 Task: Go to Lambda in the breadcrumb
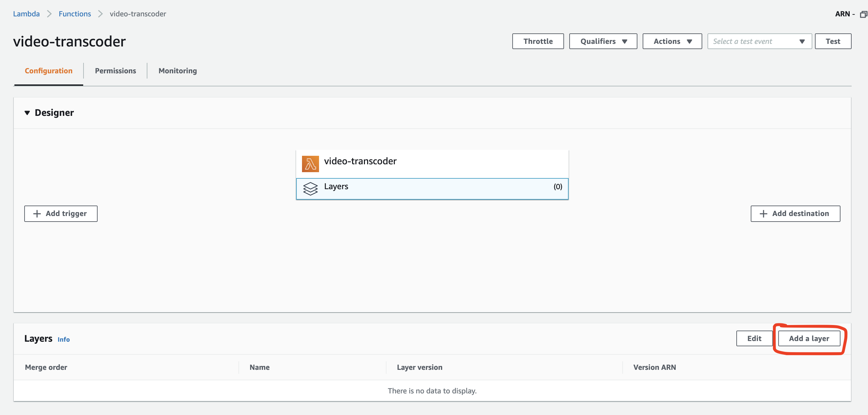click(26, 14)
